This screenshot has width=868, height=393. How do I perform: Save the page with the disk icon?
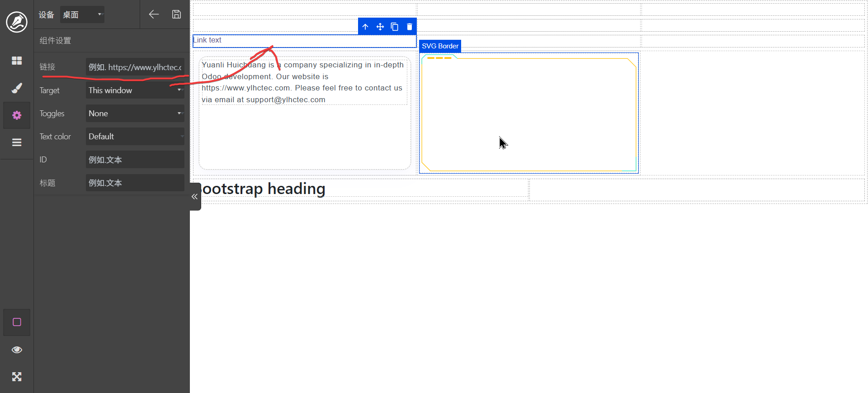pyautogui.click(x=176, y=14)
